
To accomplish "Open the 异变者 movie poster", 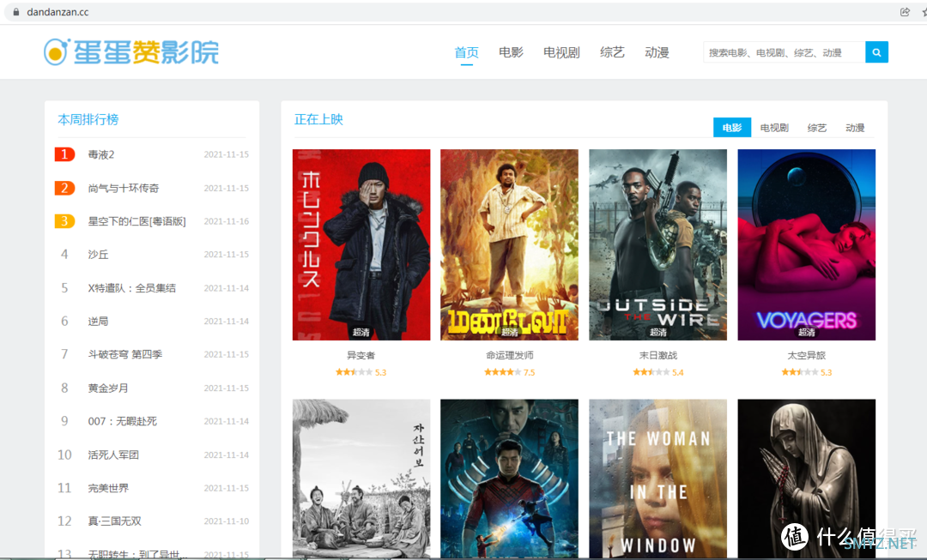I will pyautogui.click(x=361, y=244).
